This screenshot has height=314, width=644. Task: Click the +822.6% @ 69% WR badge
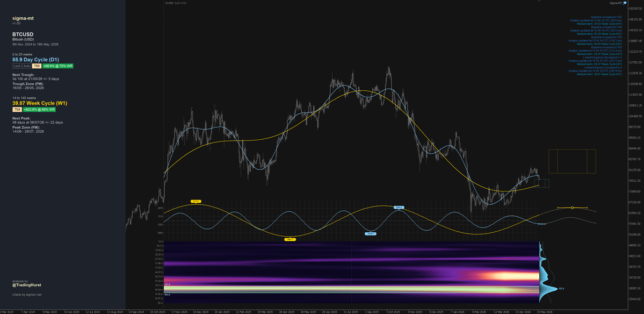pyautogui.click(x=39, y=110)
